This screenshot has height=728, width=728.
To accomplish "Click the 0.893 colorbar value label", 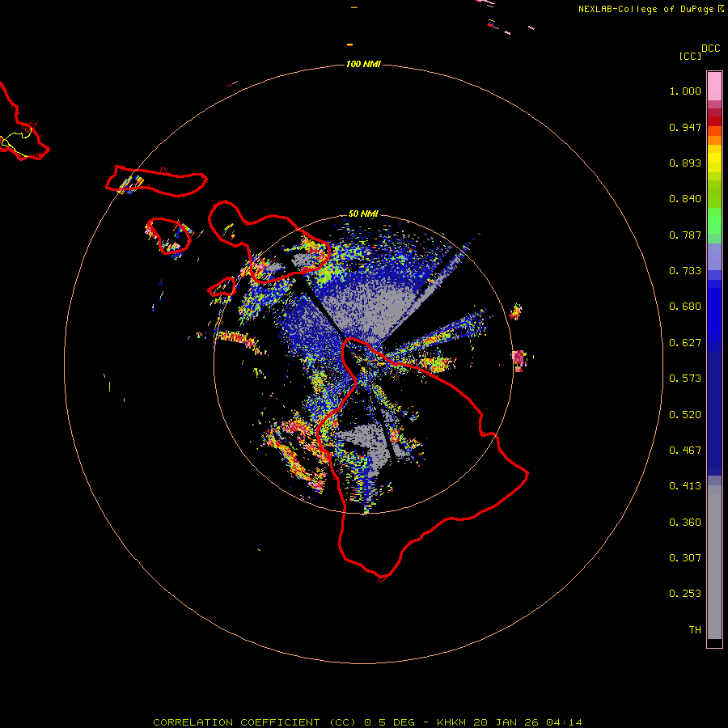I will click(x=685, y=163).
